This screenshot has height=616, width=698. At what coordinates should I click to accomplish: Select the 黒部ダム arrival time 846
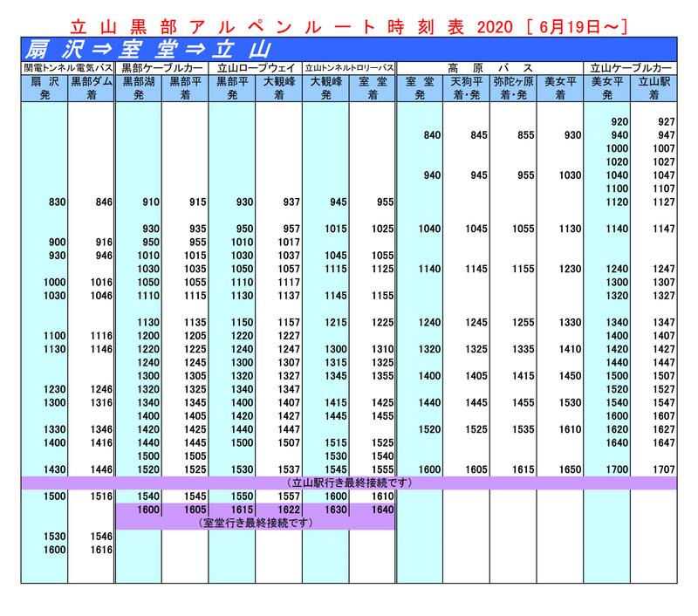tap(104, 202)
